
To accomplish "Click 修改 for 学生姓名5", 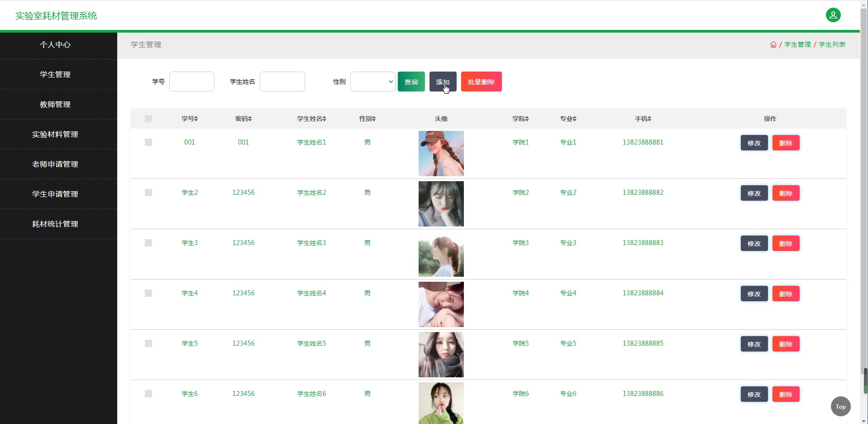I will point(754,344).
